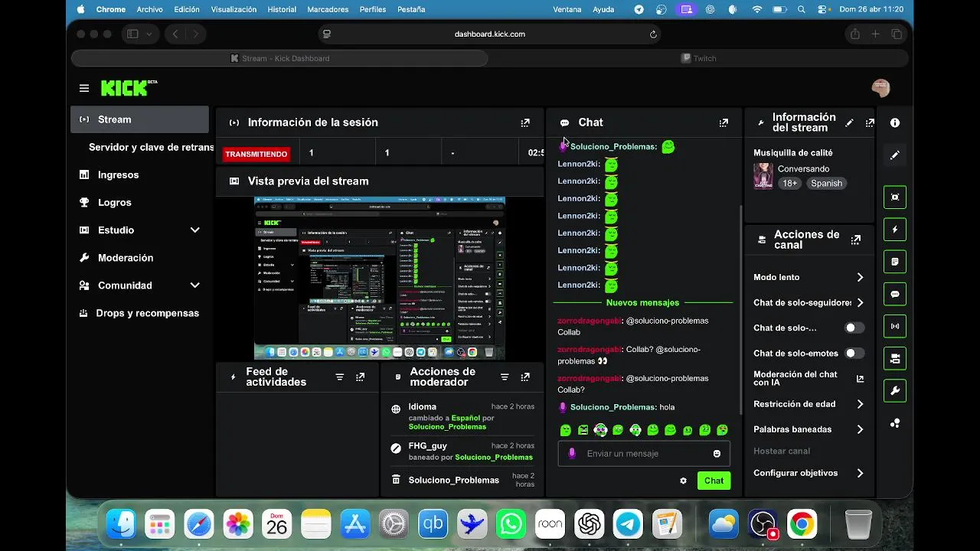Open the emoji picker in the message box
The image size is (980, 551).
point(717,454)
